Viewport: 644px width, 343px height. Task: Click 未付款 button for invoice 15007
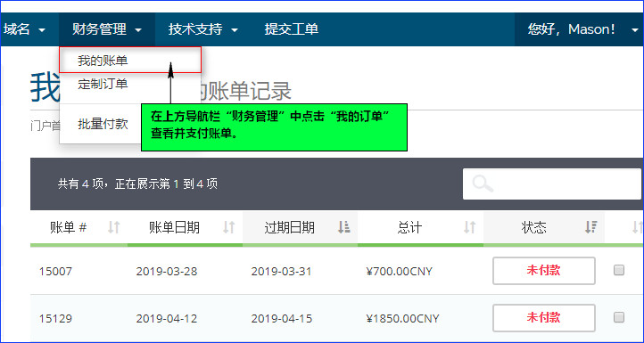pyautogui.click(x=544, y=271)
